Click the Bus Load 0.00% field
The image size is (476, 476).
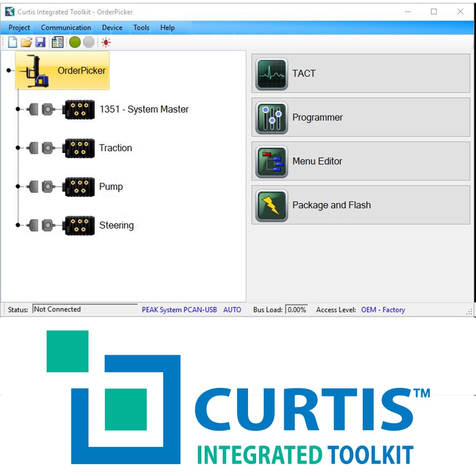pyautogui.click(x=297, y=310)
